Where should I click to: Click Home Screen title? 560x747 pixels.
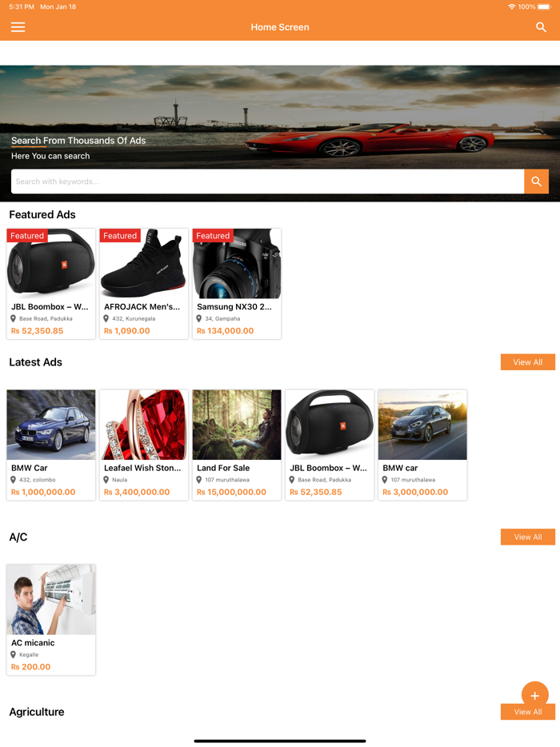(x=280, y=27)
